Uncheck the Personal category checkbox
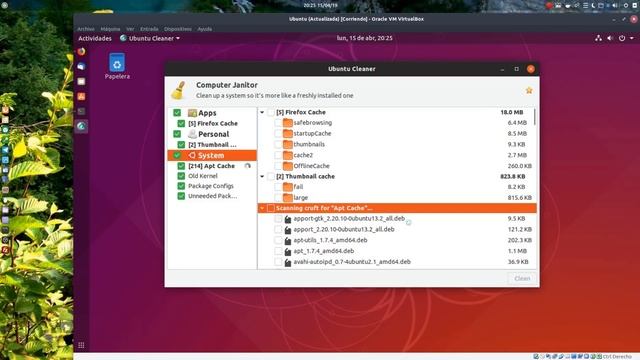The height and width of the screenshot is (360, 640). click(177, 134)
